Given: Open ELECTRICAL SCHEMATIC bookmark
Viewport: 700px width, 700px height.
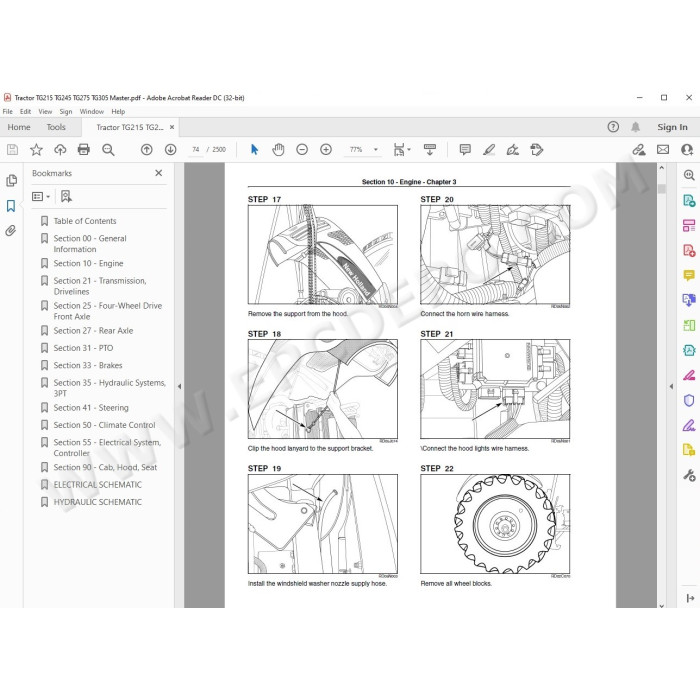Looking at the screenshot, I should [x=98, y=485].
